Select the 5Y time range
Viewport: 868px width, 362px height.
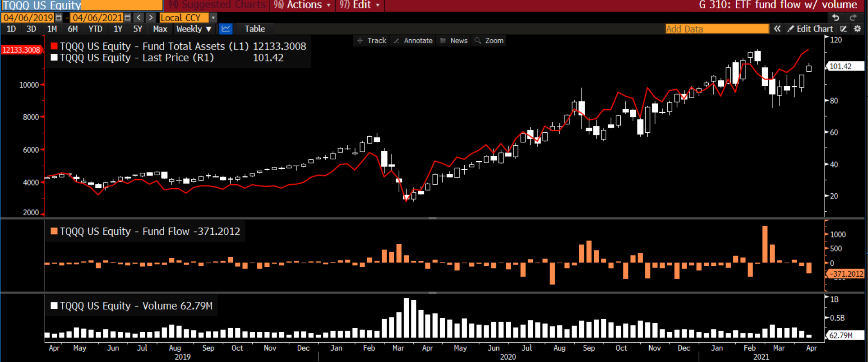point(138,29)
